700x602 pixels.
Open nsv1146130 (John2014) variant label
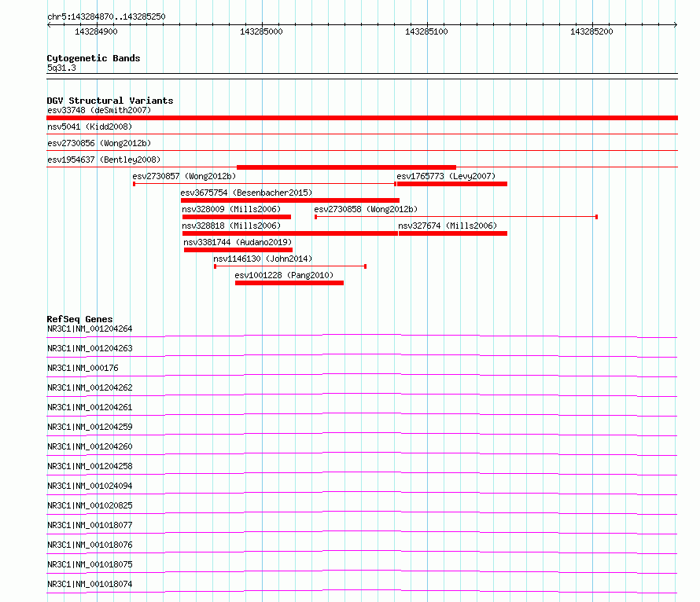pos(263,259)
